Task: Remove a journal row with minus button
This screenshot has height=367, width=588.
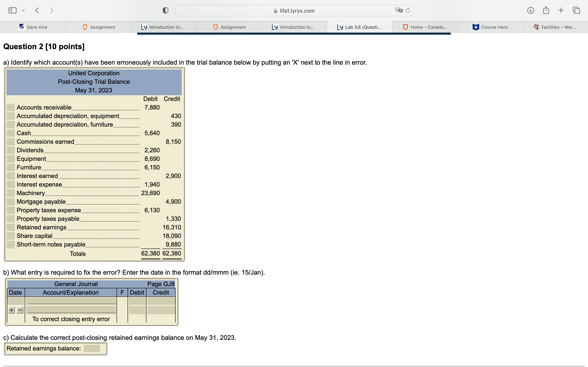Action: [x=20, y=310]
